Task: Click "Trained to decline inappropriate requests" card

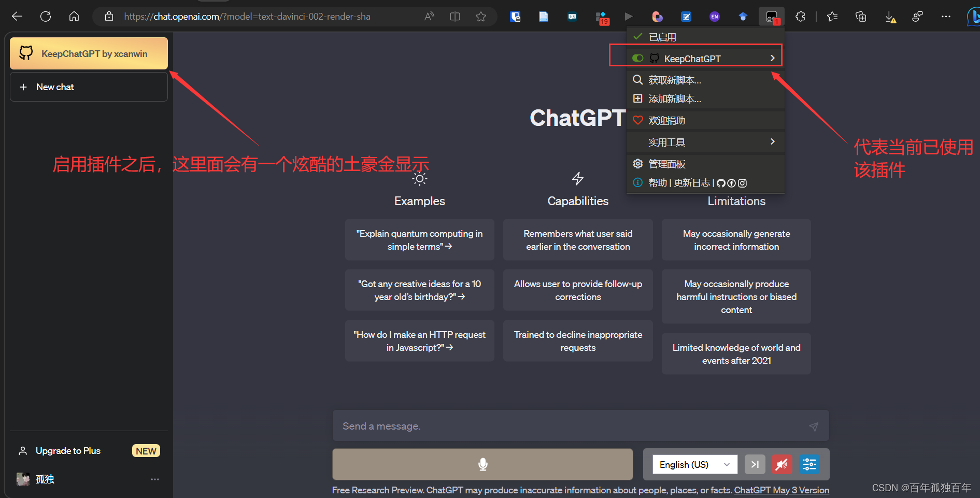Action: pyautogui.click(x=578, y=341)
